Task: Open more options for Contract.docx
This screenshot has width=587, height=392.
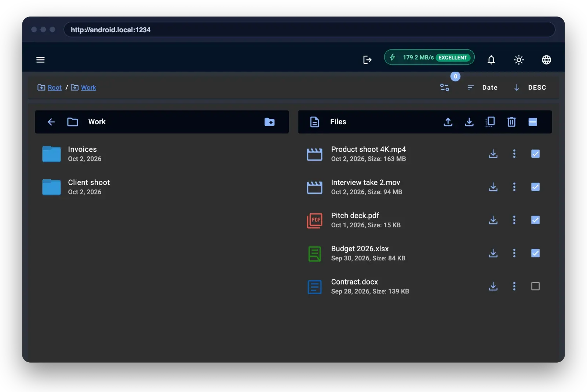Action: (x=514, y=286)
